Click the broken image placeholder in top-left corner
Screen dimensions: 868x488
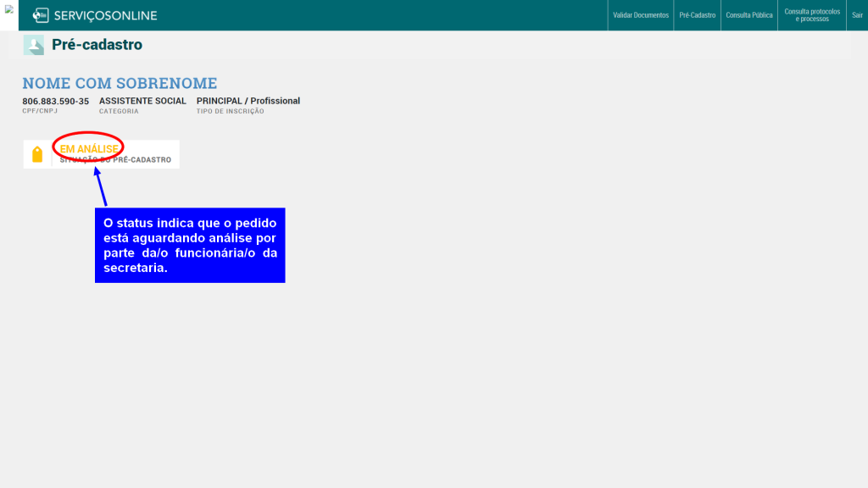pyautogui.click(x=9, y=9)
